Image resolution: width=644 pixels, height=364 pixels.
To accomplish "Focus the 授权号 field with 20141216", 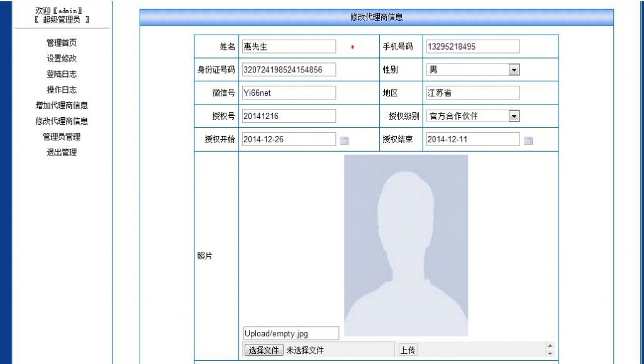I will (x=289, y=116).
